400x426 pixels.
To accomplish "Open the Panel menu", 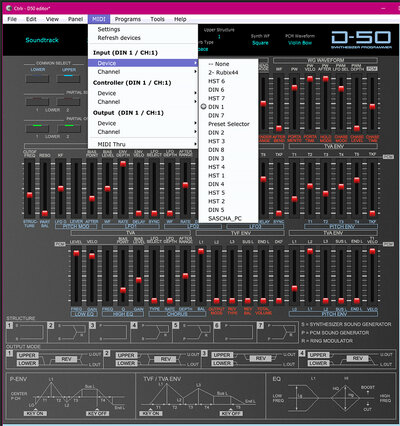I will pyautogui.click(x=75, y=19).
